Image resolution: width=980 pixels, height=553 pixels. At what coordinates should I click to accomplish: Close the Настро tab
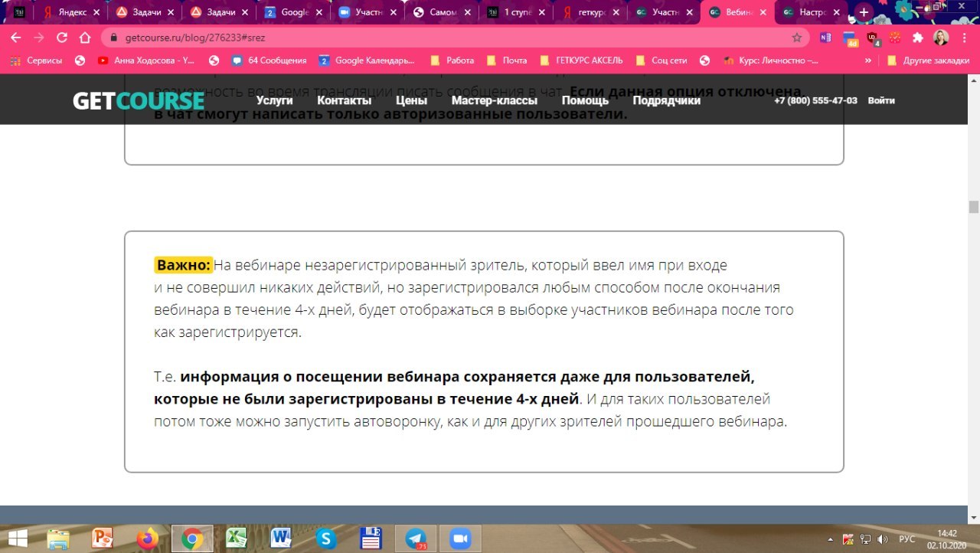(x=837, y=12)
